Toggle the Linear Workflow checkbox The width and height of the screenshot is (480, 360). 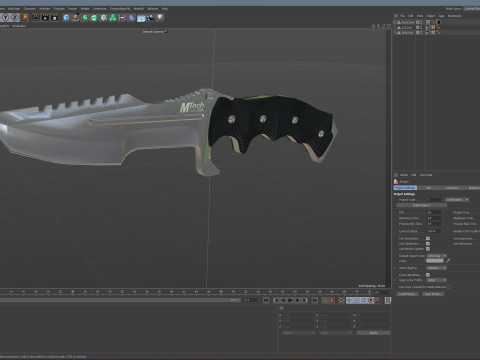pyautogui.click(x=428, y=275)
